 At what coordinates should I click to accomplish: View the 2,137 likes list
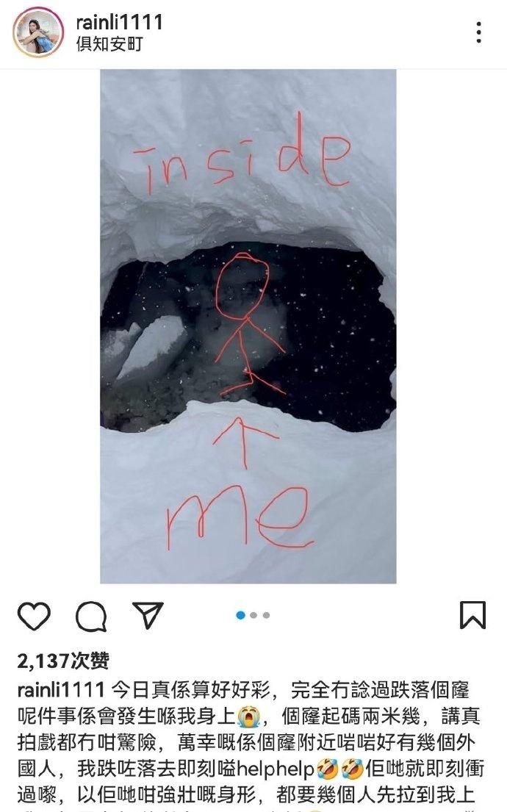(63, 661)
